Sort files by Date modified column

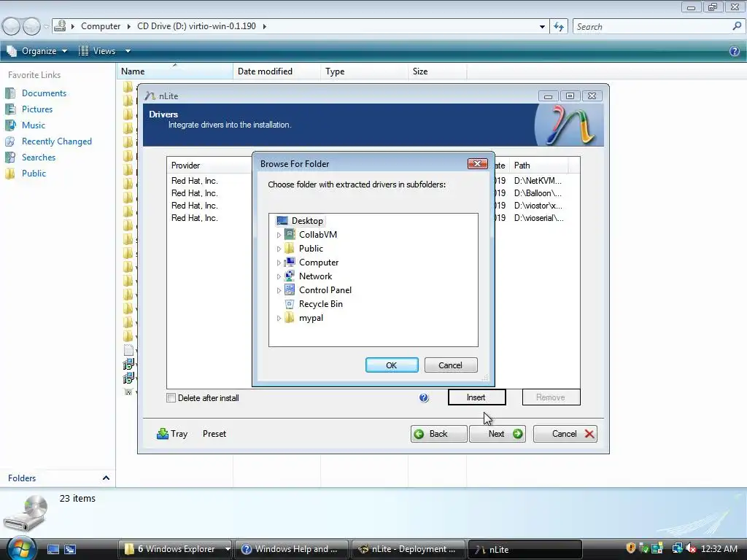tap(276, 71)
